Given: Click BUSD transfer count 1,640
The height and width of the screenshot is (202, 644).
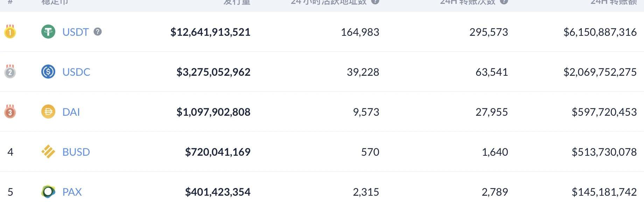Looking at the screenshot, I should click(x=495, y=152).
